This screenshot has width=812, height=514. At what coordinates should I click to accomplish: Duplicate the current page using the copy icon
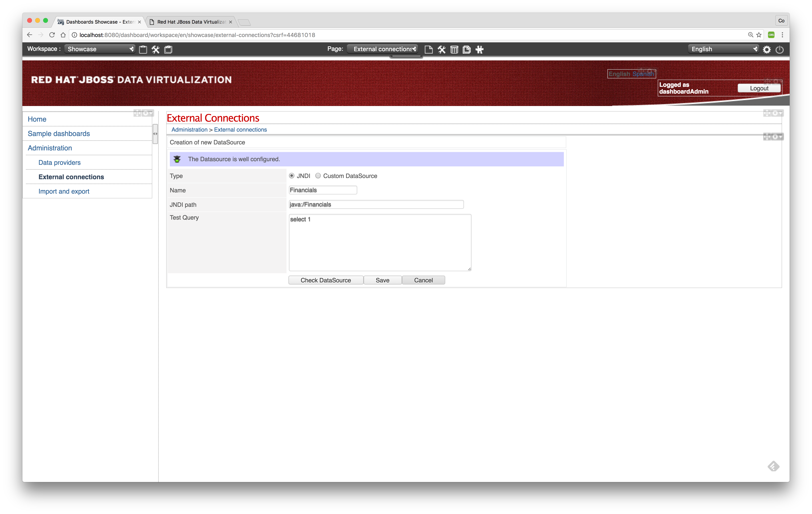(x=467, y=49)
